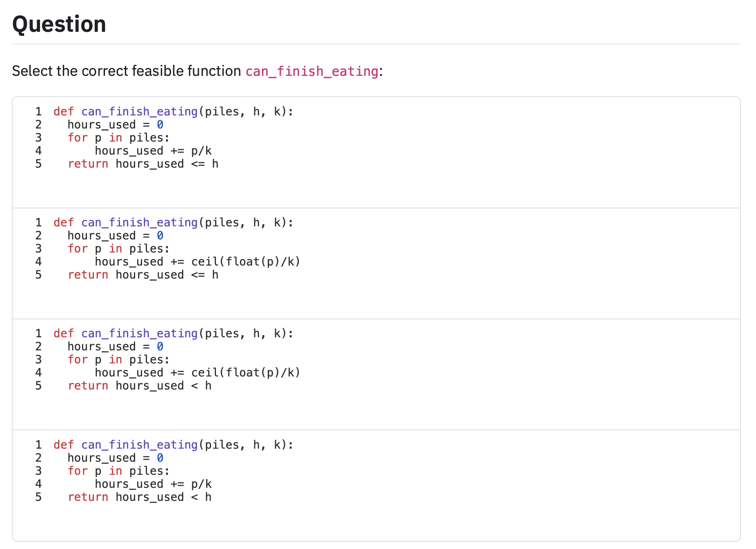Click 'return hours_used < h' in third option
This screenshot has height=549, width=756.
coord(140,386)
